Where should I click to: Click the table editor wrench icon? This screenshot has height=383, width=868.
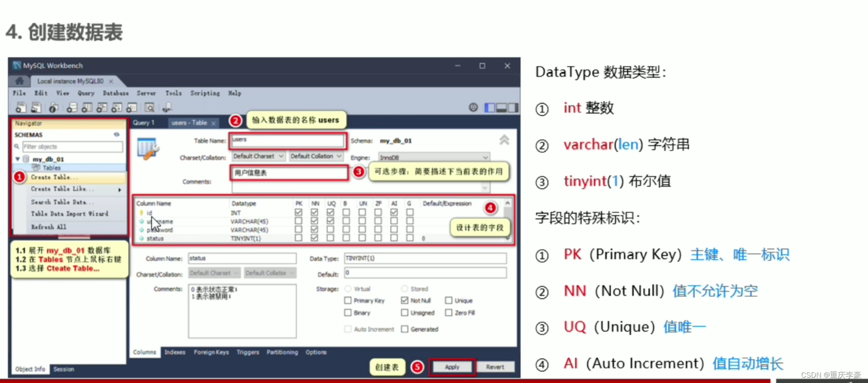(x=148, y=148)
